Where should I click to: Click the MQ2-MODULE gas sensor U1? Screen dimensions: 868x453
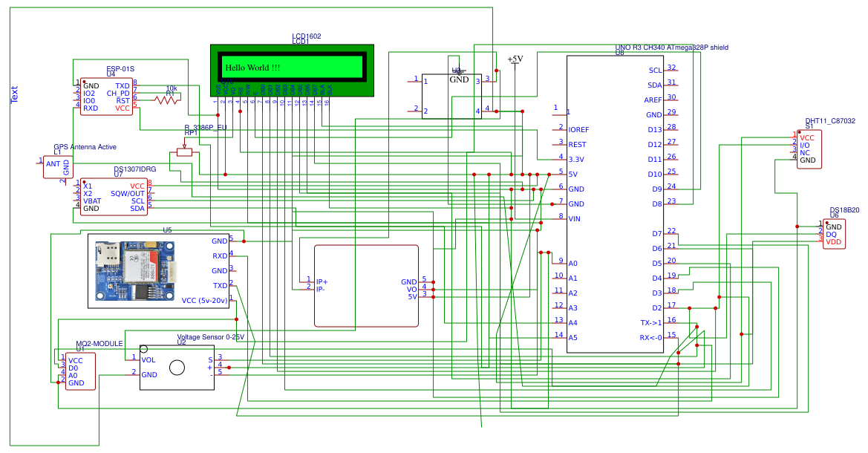click(x=80, y=371)
